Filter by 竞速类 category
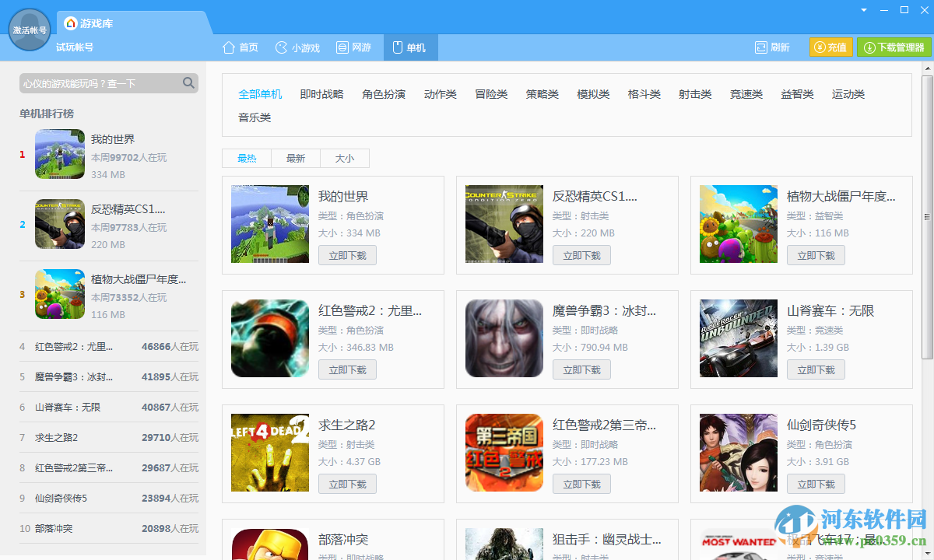The width and height of the screenshot is (934, 560). pyautogui.click(x=746, y=94)
